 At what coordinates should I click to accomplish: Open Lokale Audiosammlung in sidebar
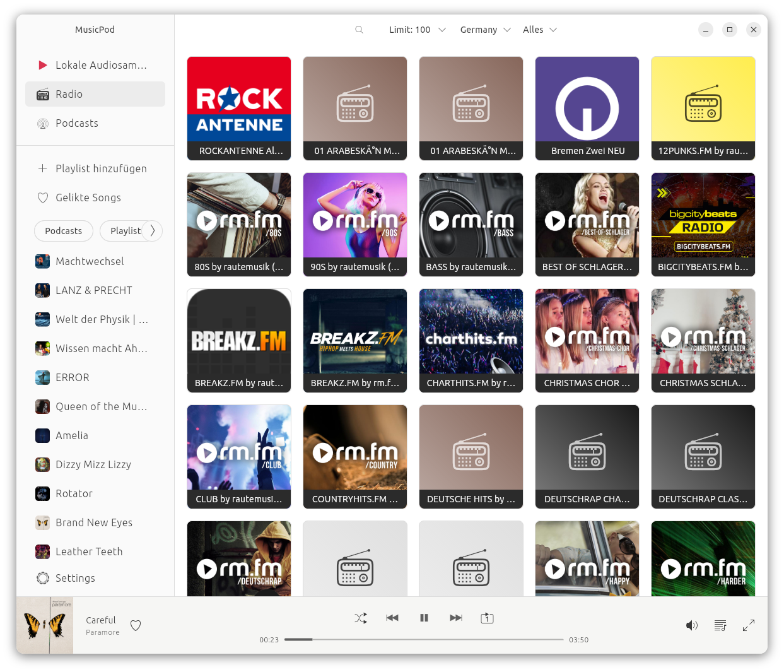click(x=95, y=65)
